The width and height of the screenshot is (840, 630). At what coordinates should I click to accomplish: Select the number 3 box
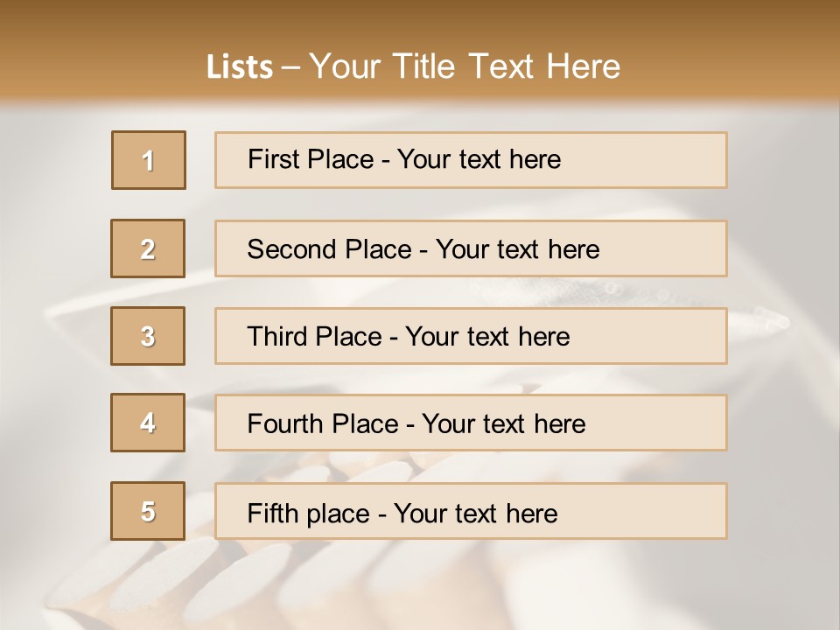click(148, 336)
